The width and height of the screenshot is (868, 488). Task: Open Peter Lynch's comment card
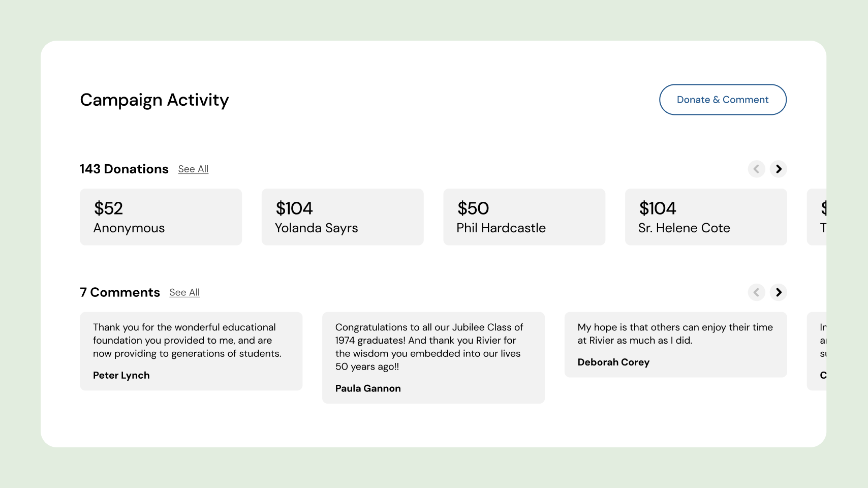191,351
